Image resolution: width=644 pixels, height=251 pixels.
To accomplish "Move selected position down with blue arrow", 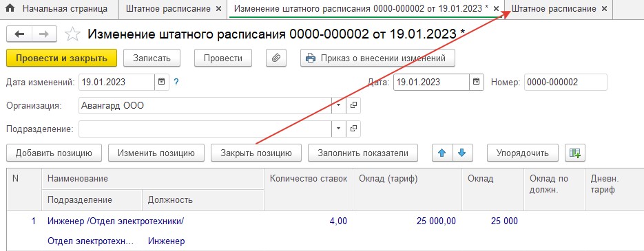I will 463,153.
